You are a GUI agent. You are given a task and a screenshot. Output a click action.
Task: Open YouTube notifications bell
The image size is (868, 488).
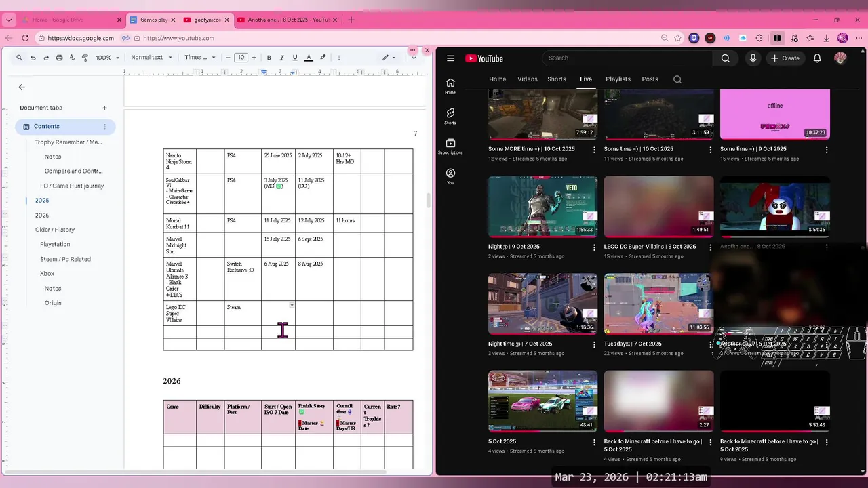817,58
